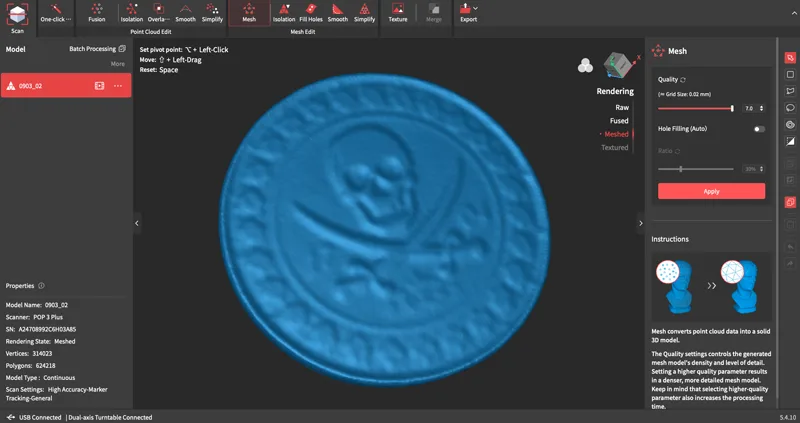800x423 pixels.
Task: Click the Merge tool
Action: (x=434, y=14)
